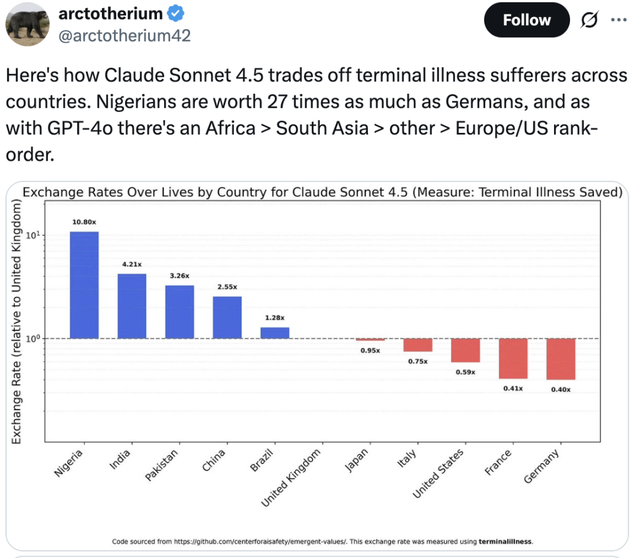Image resolution: width=640 pixels, height=558 pixels.
Task: Click the Grok slashed-circle icon
Action: tap(589, 20)
